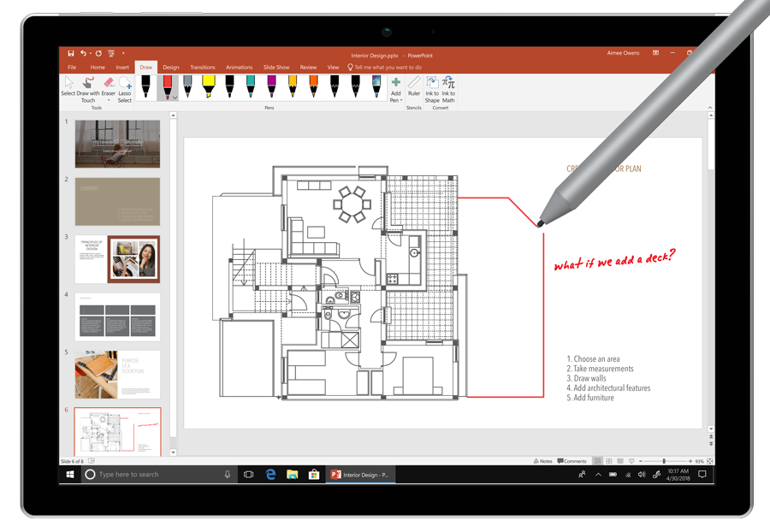Fit slide to current window
The height and width of the screenshot is (532, 770).
click(709, 460)
